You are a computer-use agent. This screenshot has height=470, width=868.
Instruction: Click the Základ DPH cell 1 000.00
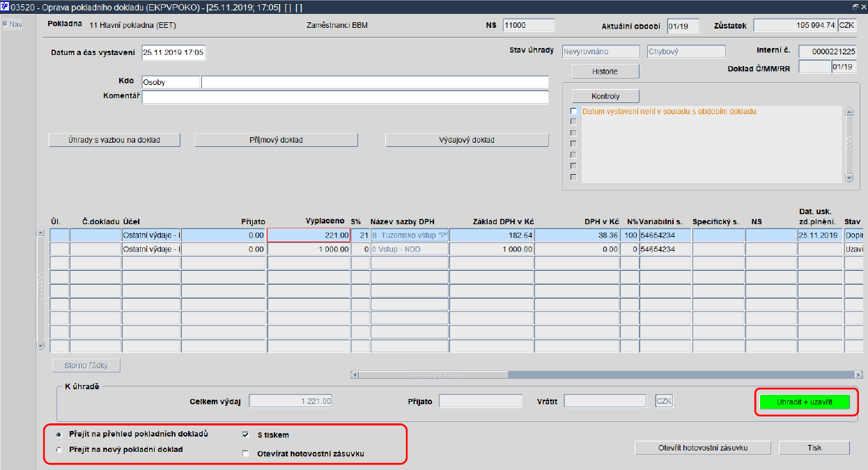pos(492,249)
